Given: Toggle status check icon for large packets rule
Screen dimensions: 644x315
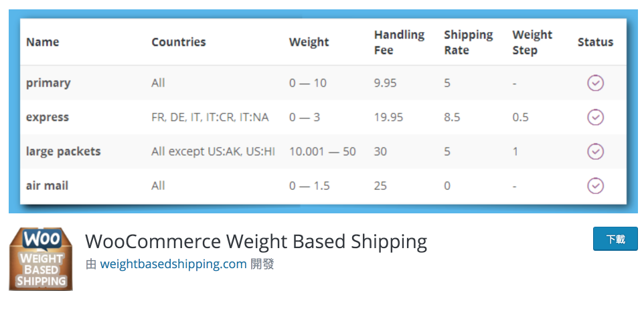Looking at the screenshot, I should point(595,151).
